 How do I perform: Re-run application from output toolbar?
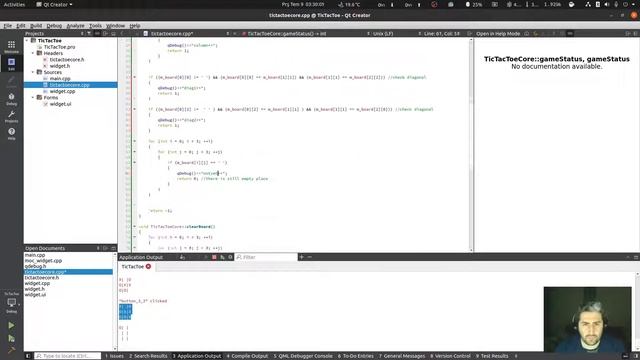(x=206, y=257)
